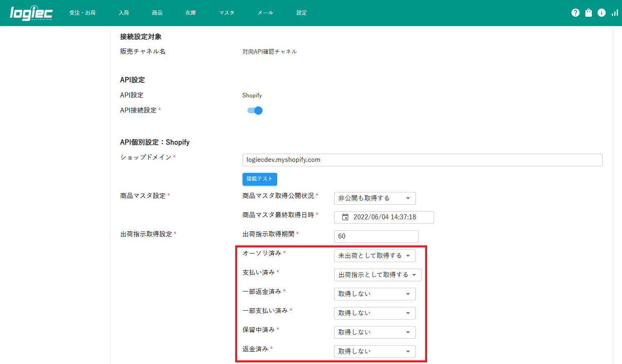Image resolution: width=622 pixels, height=364 pixels.
Task: Open the help question mark icon
Action: [575, 13]
